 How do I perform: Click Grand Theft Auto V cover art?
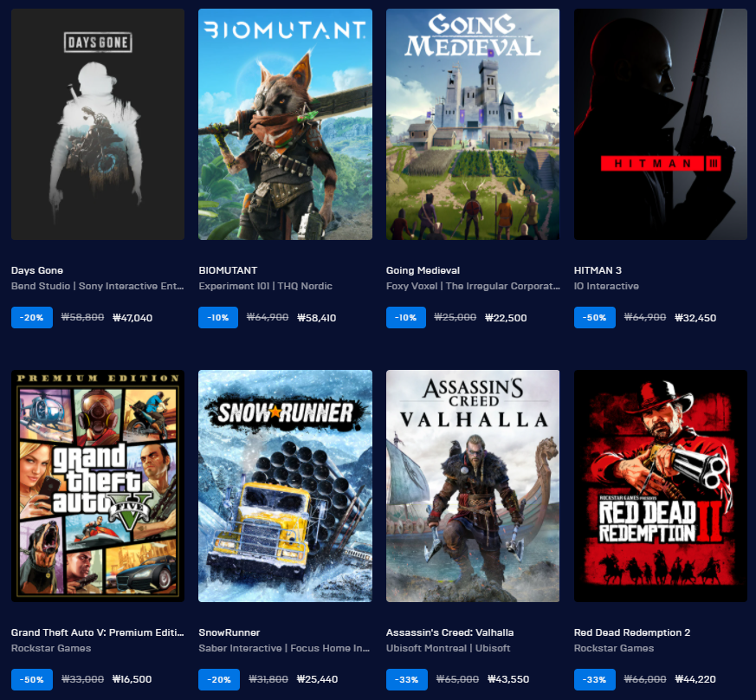click(x=97, y=485)
